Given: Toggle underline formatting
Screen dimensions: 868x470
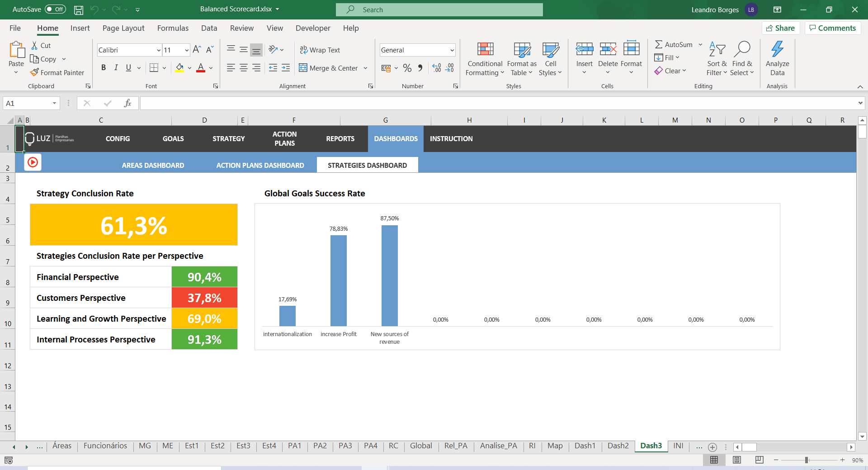Looking at the screenshot, I should click(128, 67).
